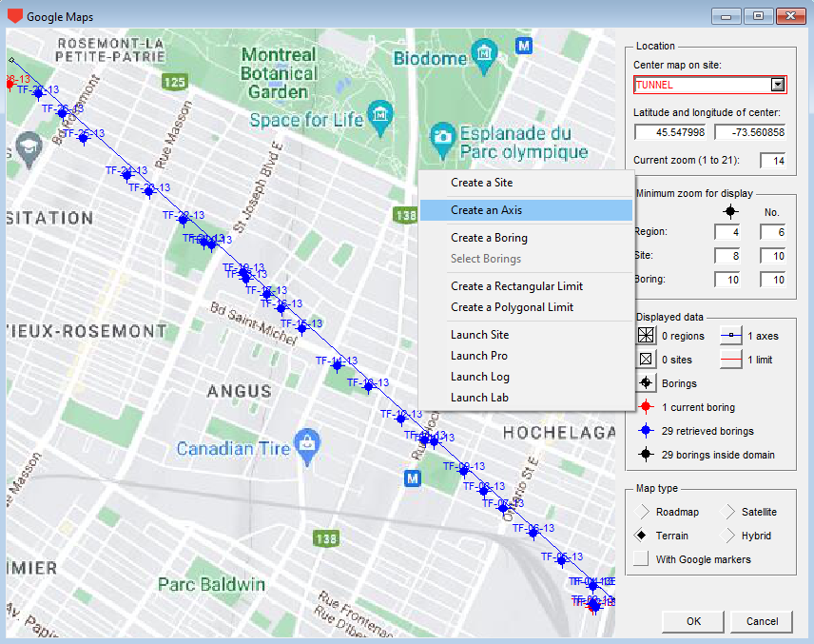
Task: Click the metro M icon near Hochelaga
Action: tap(412, 478)
